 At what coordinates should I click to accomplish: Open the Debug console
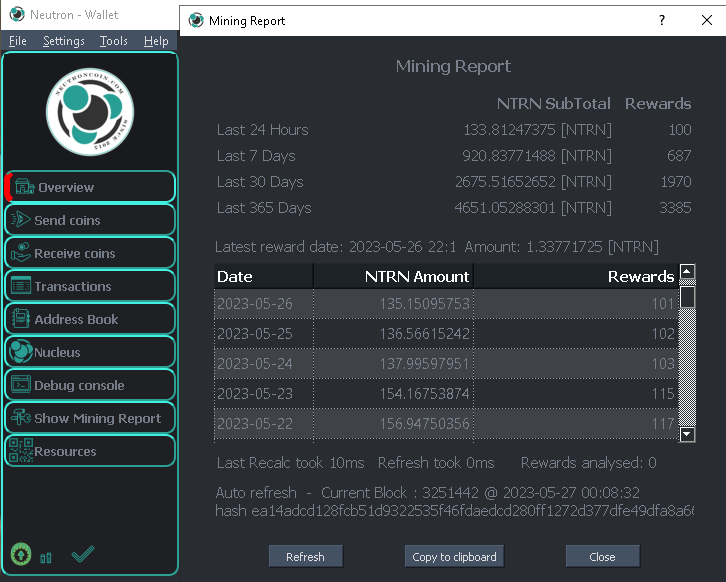(90, 385)
